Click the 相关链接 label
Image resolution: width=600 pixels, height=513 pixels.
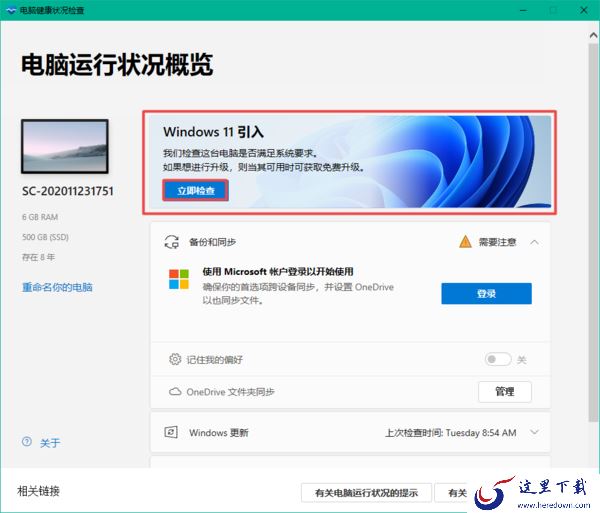click(38, 491)
